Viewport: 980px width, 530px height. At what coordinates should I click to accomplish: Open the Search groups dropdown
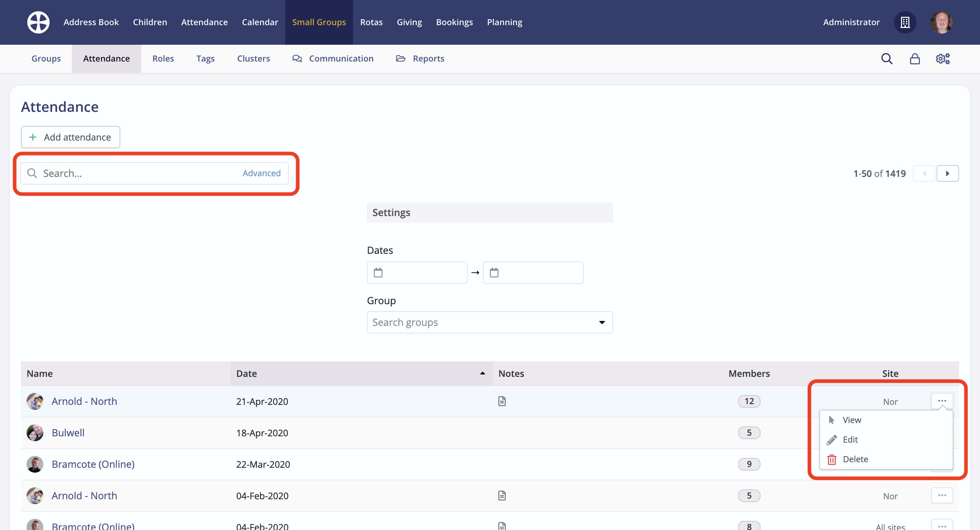click(490, 322)
